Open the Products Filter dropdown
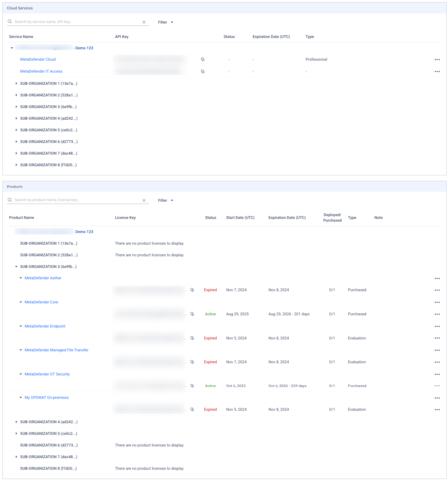 point(165,200)
